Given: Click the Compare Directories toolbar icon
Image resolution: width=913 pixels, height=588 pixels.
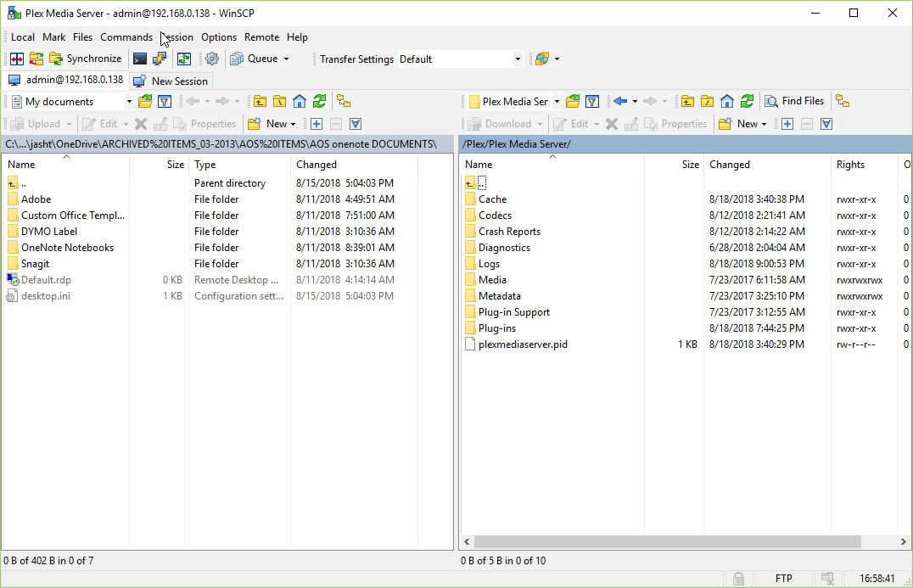Looking at the screenshot, I should tap(17, 59).
